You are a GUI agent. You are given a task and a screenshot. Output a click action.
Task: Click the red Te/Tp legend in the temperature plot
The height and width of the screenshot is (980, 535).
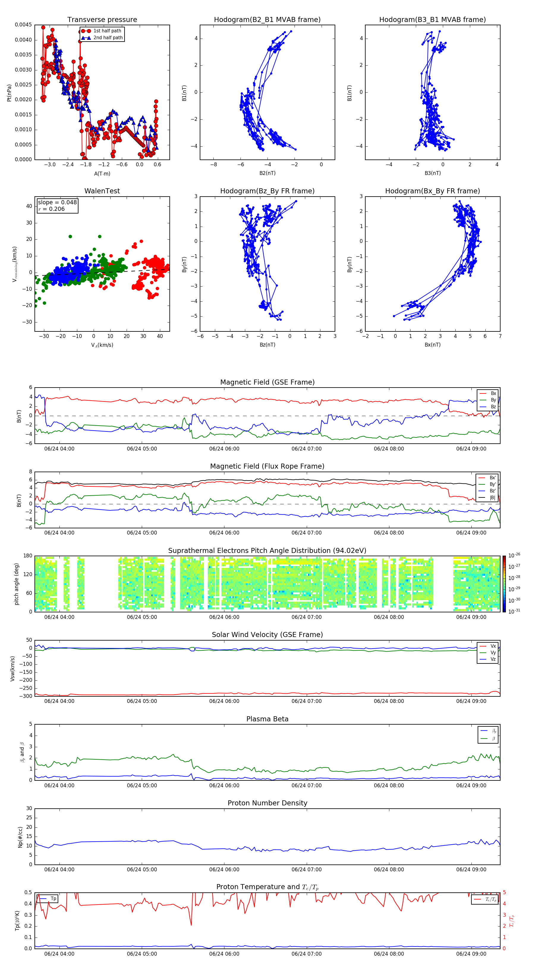coord(485,899)
